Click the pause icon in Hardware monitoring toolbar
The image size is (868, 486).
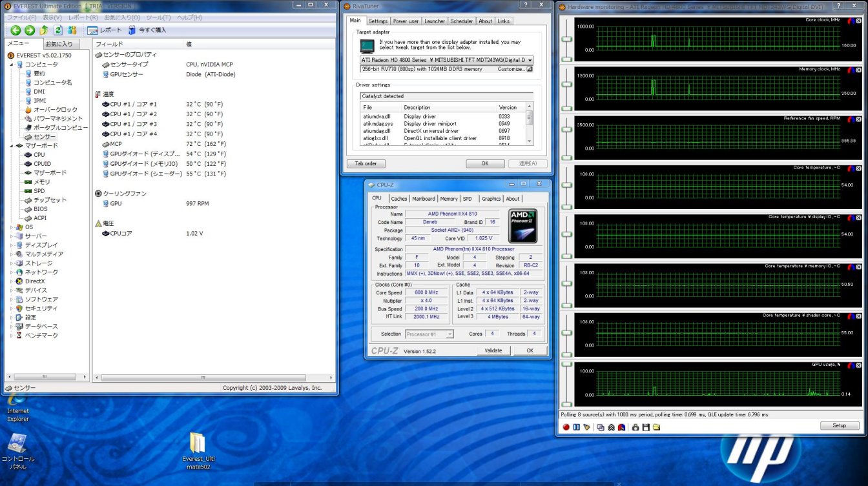576,427
